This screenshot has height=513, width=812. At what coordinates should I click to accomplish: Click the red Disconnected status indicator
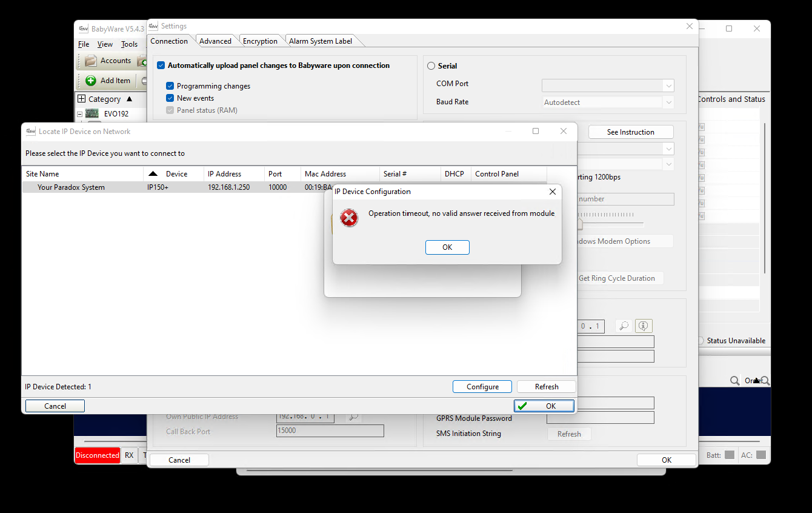pyautogui.click(x=97, y=455)
